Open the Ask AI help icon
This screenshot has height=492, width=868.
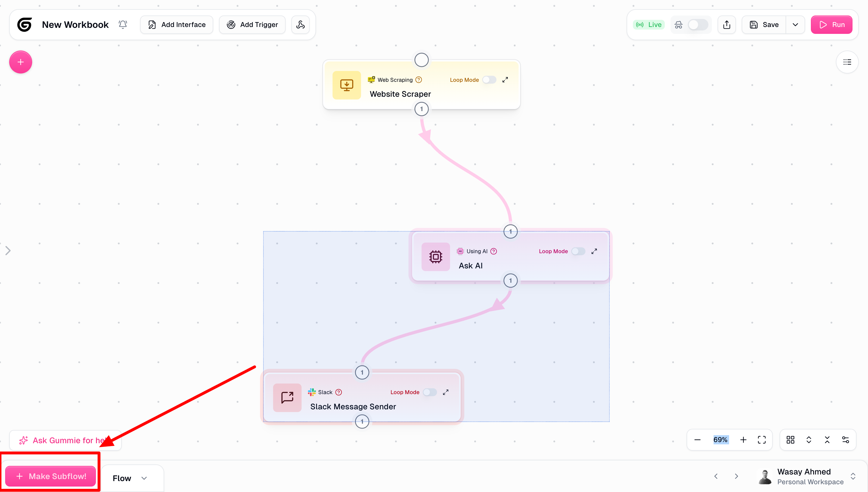pos(494,251)
